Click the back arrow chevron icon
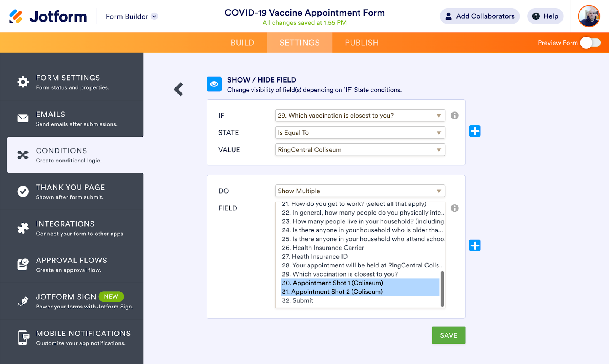The image size is (609, 364). [179, 89]
